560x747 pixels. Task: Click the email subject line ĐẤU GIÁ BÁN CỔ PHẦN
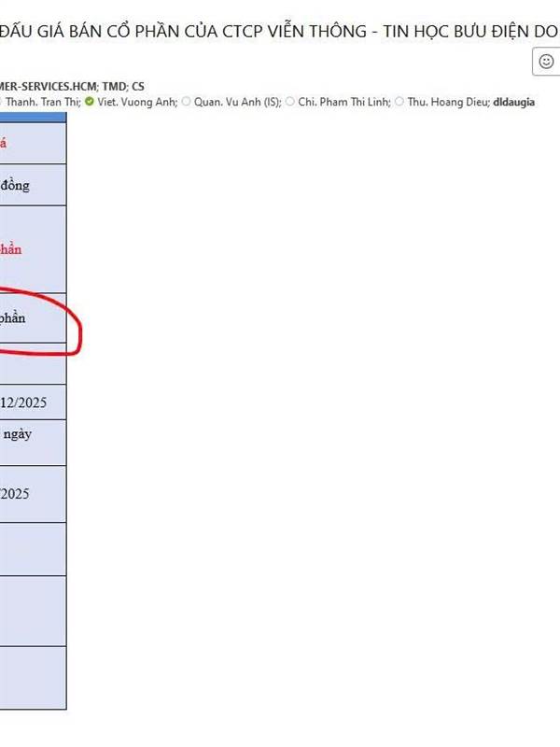pyautogui.click(x=278, y=32)
